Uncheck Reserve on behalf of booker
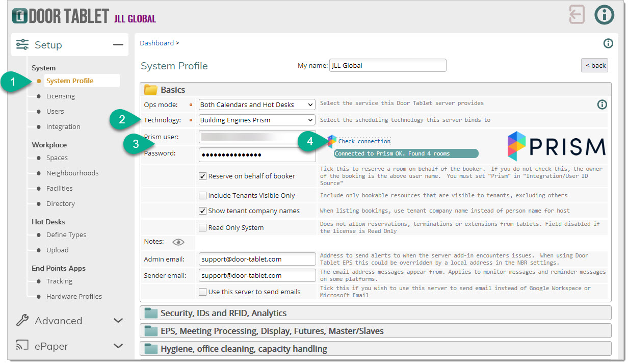 pos(203,176)
